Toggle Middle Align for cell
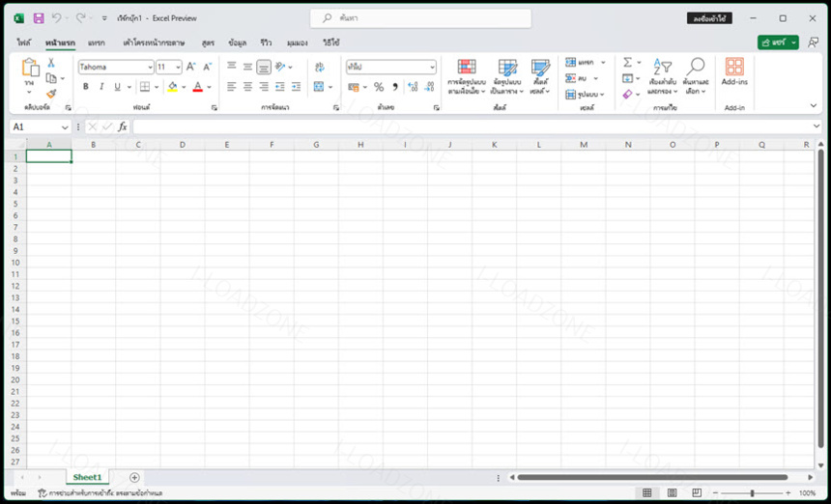Screen dimensions: 831x504 click(247, 67)
